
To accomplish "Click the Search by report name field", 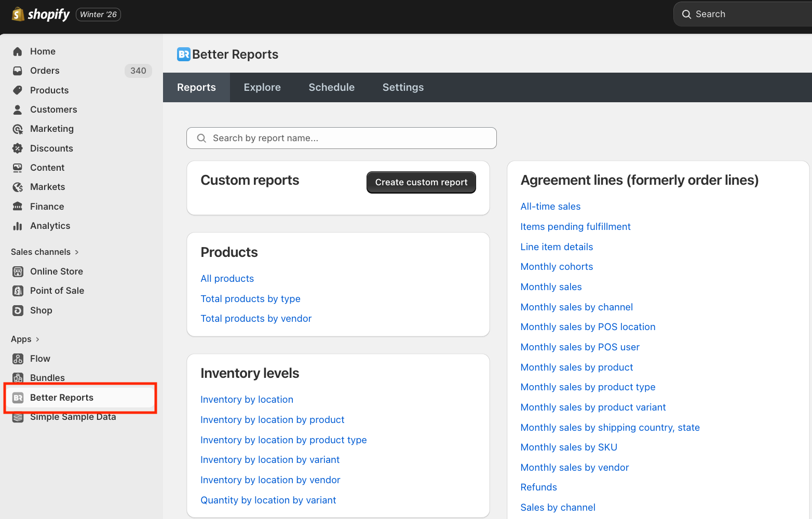I will tap(341, 138).
